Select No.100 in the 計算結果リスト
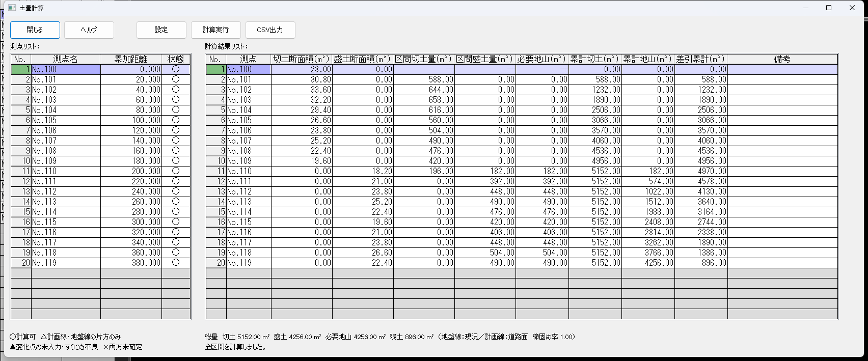This screenshot has width=868, height=361. (x=249, y=69)
